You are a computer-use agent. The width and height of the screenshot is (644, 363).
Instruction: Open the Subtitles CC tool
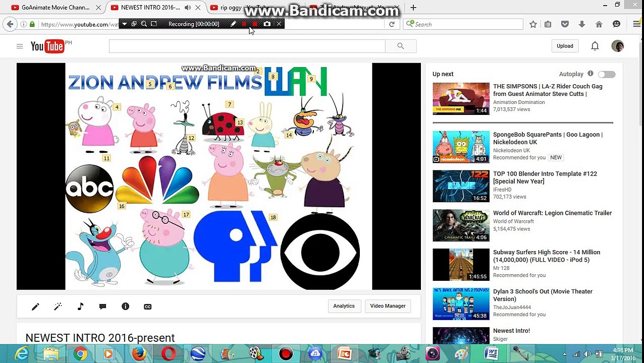click(148, 307)
